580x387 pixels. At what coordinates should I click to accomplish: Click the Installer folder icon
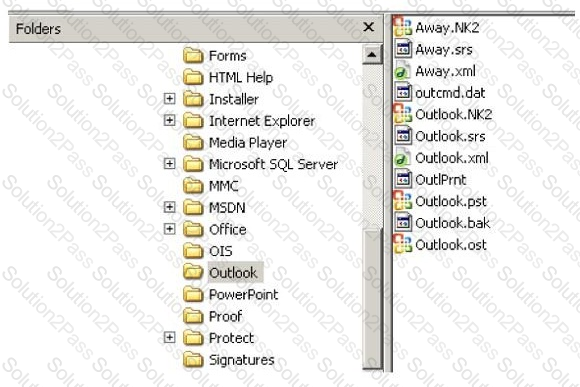[193, 99]
